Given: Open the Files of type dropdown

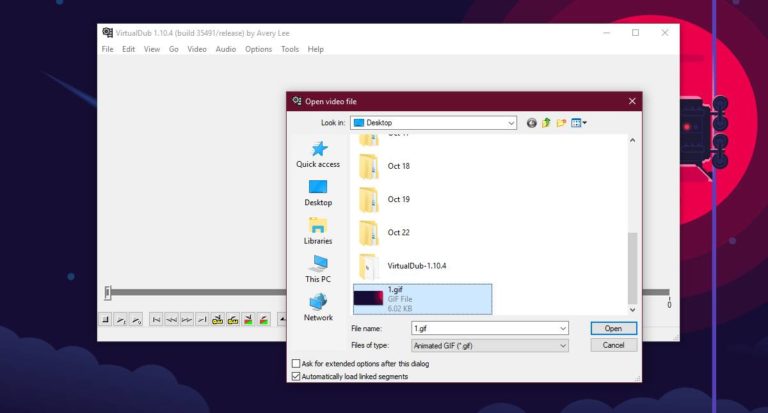Looking at the screenshot, I should pyautogui.click(x=563, y=345).
